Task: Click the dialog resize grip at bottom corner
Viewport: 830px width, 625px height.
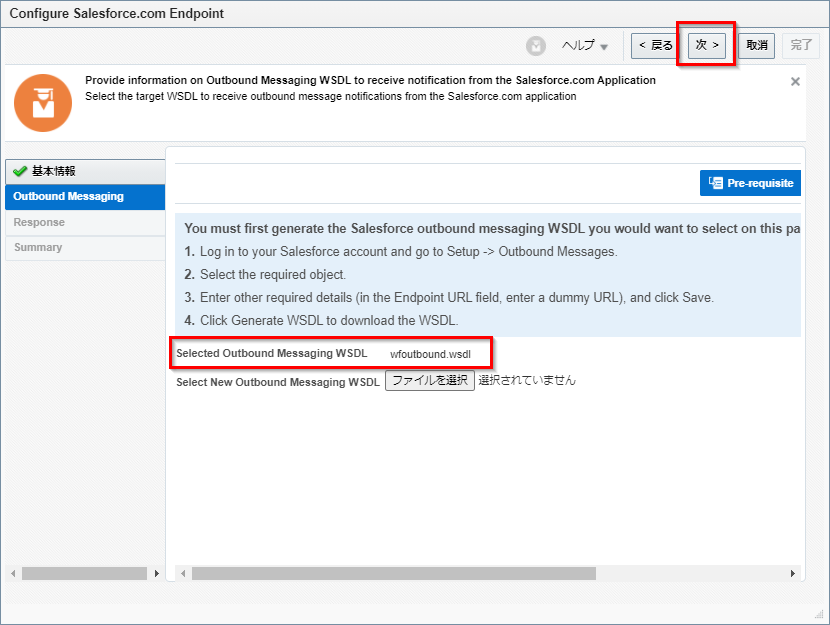Action: tap(819, 614)
